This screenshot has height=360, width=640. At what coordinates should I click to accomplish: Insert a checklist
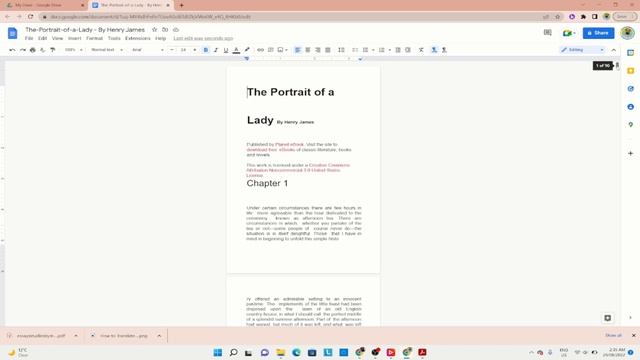point(355,50)
